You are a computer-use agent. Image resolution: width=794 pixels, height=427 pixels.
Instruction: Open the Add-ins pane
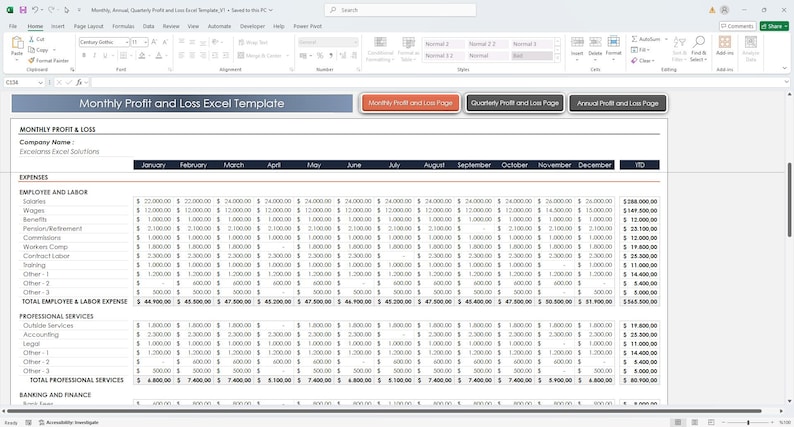coord(725,46)
